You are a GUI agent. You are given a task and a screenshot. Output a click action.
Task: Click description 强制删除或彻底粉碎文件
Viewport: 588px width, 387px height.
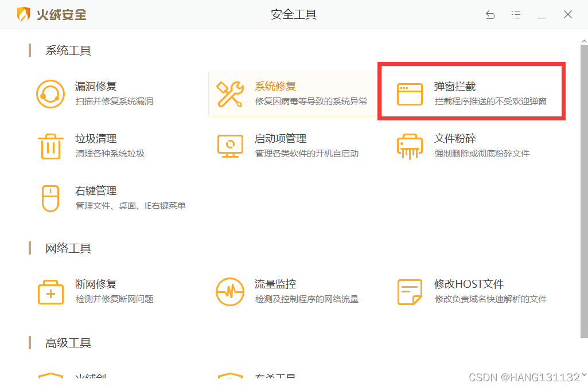click(x=482, y=153)
